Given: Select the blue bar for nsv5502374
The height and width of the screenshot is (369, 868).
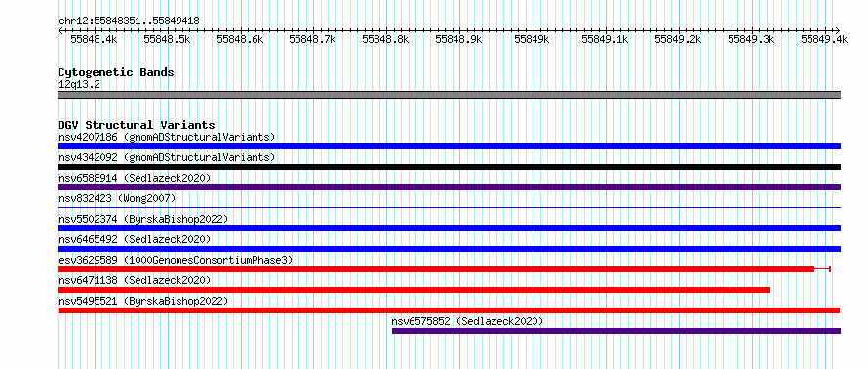Looking at the screenshot, I should coord(449,228).
